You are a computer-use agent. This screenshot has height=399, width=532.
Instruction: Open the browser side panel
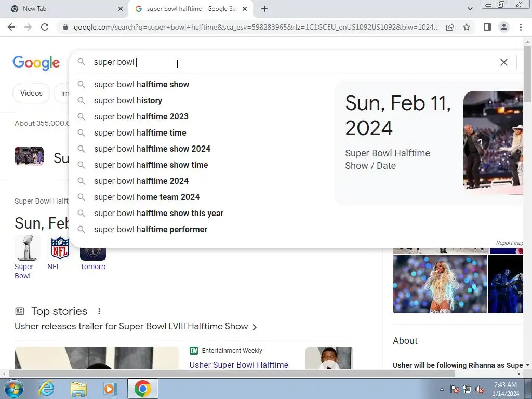(x=487, y=27)
